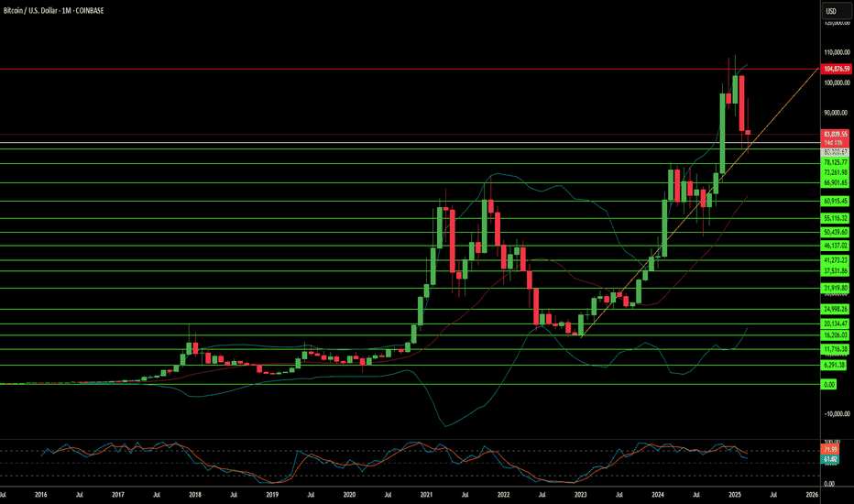Screen dimensions: 854x504
Task: Select the 66,901.65 level label
Action: pos(836,183)
